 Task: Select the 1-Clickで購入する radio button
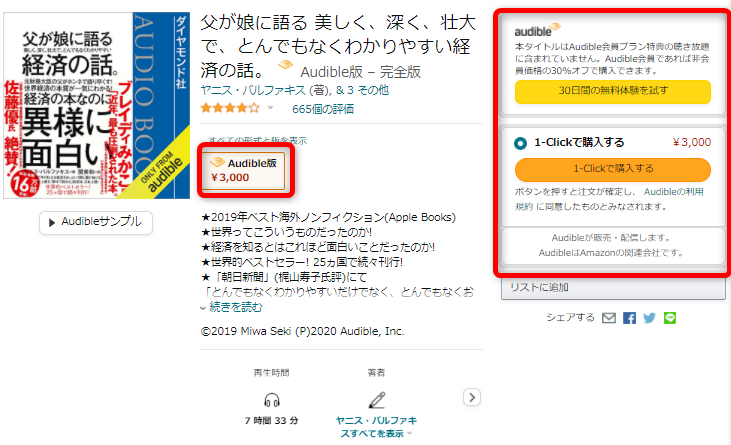tap(520, 143)
